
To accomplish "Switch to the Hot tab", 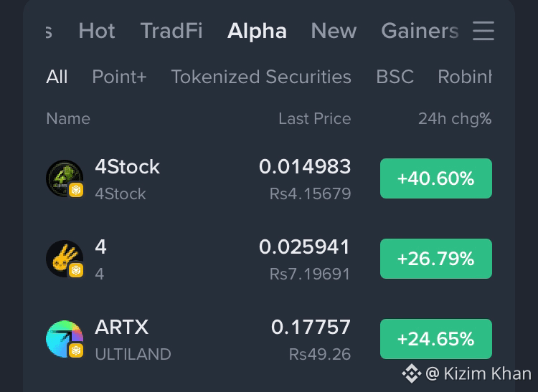I will [x=97, y=31].
